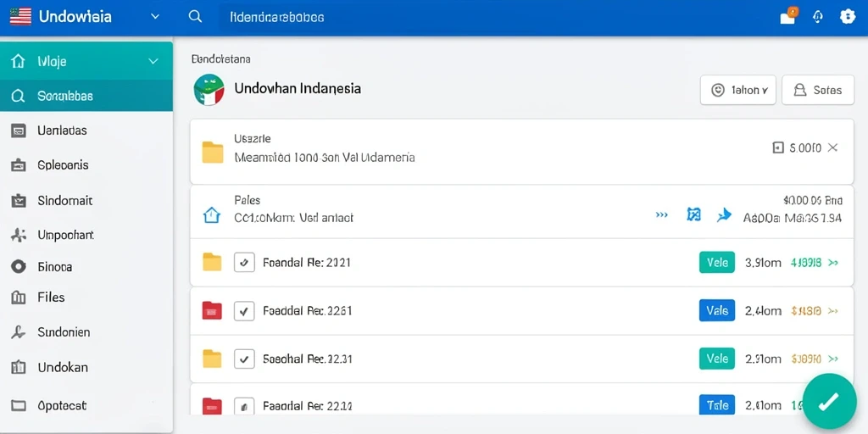Open the folder notifications icon in header
The width and height of the screenshot is (868, 434).
pyautogui.click(x=788, y=16)
